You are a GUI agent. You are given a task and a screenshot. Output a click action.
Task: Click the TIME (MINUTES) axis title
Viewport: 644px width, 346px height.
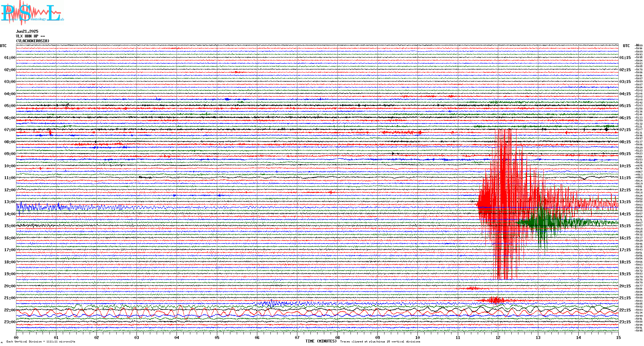[x=321, y=341]
